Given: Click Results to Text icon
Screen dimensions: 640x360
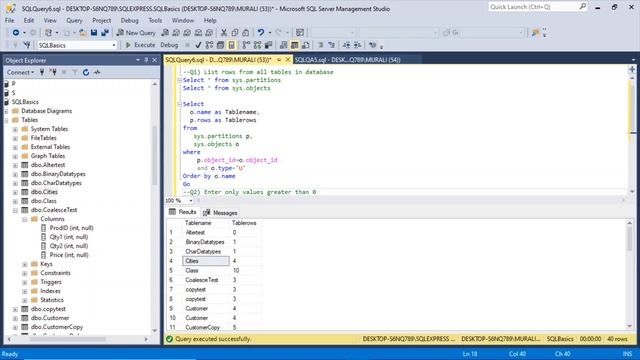Looking at the screenshot, I should pyautogui.click(x=283, y=45).
